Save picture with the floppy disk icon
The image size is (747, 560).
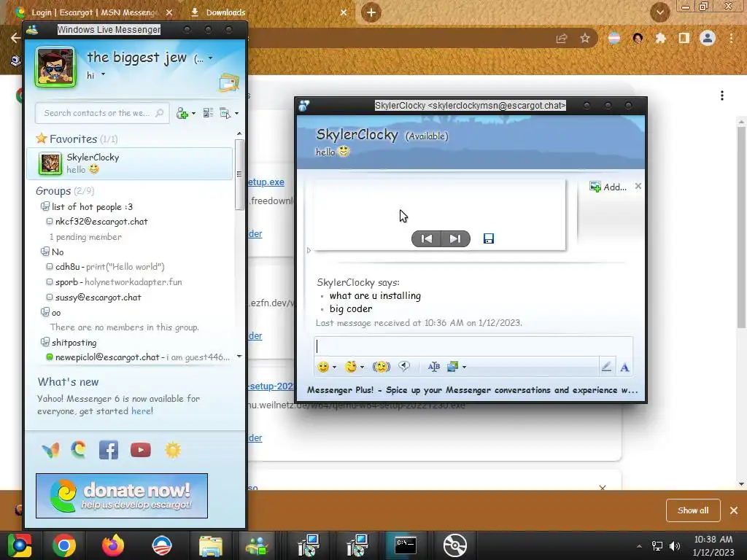[488, 238]
